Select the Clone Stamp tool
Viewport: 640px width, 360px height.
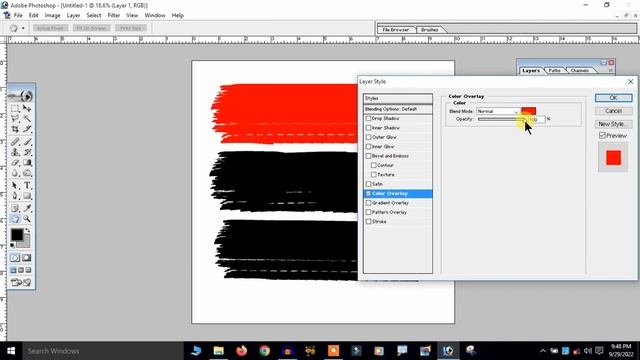click(15, 152)
